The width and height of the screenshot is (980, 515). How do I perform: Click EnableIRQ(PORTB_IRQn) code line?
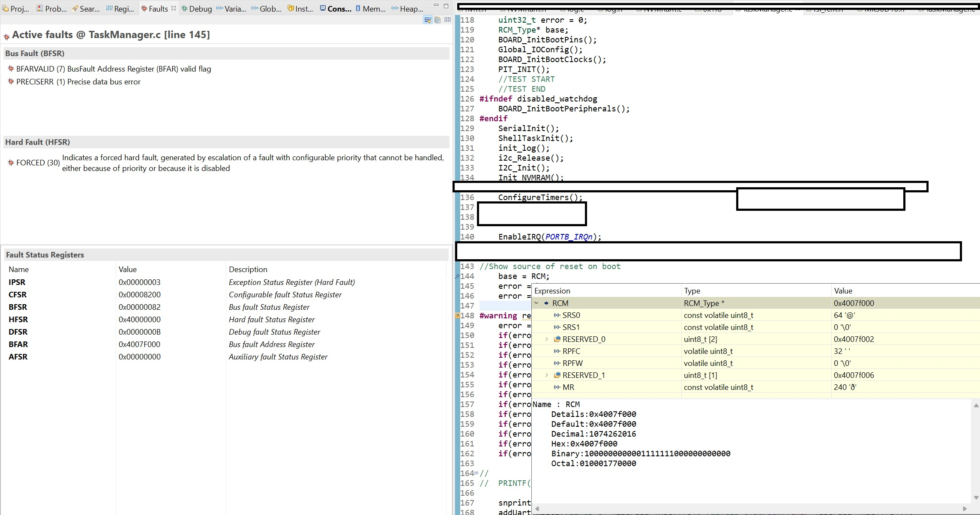pos(550,237)
